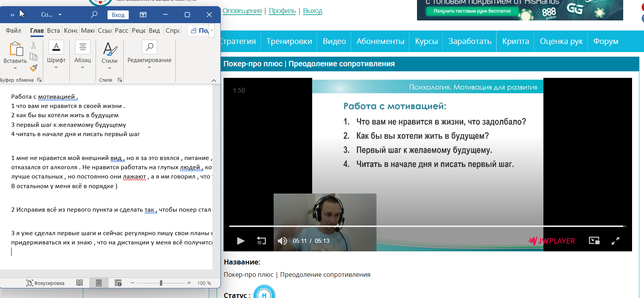644x298 pixels.
Task: Open the Файл menu
Action: coord(13,30)
